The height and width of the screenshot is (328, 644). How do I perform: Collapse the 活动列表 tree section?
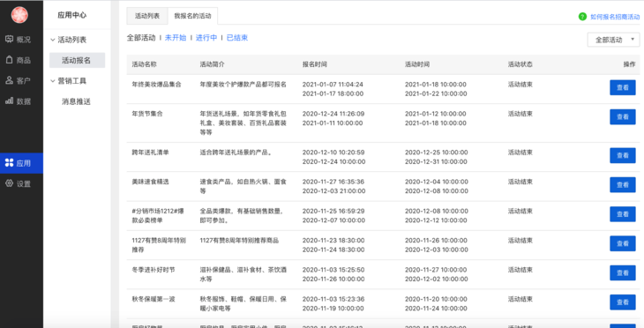pos(53,40)
